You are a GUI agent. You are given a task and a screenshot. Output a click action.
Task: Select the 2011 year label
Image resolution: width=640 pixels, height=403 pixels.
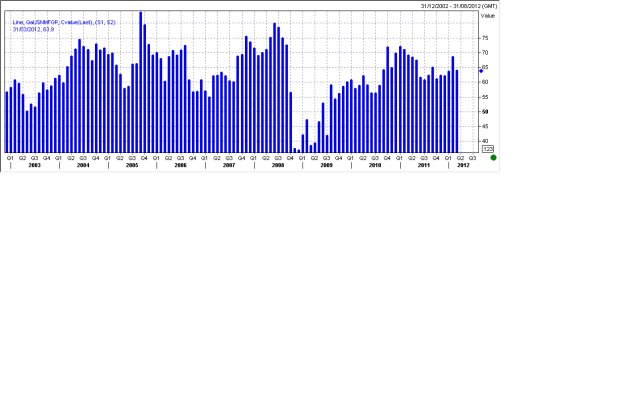pos(423,165)
